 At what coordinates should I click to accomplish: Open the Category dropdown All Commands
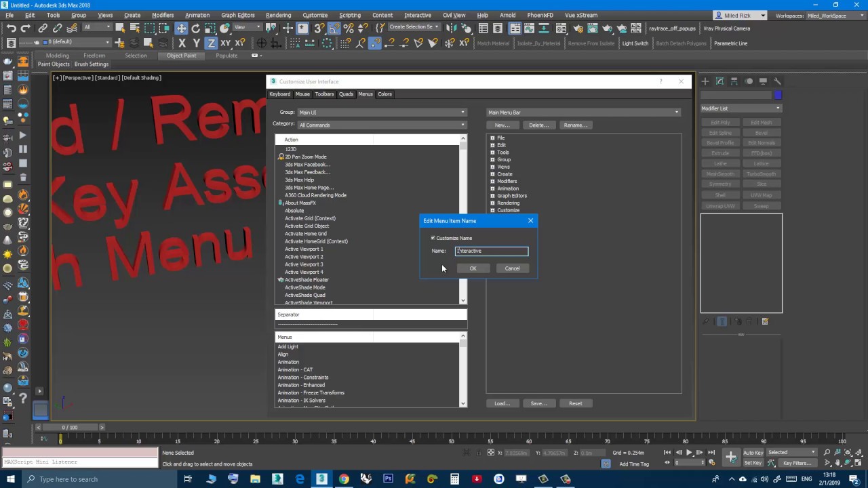pyautogui.click(x=382, y=125)
